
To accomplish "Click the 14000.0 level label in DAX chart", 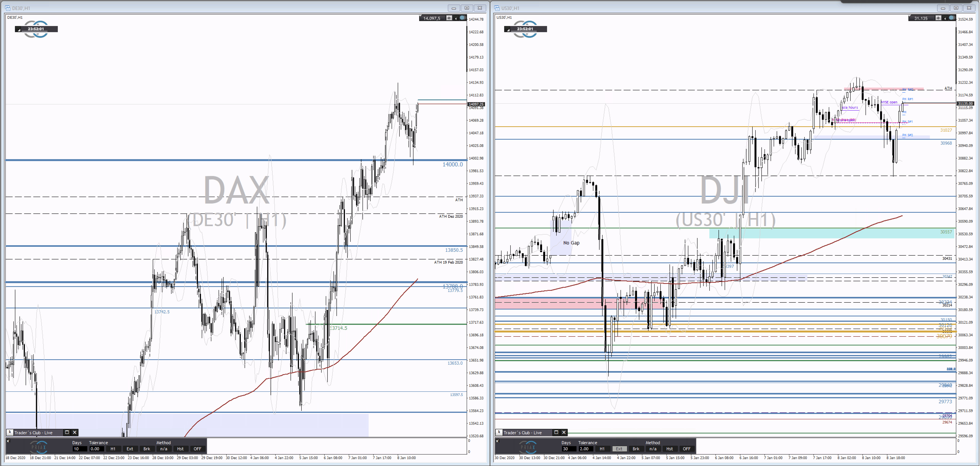I will pyautogui.click(x=452, y=165).
